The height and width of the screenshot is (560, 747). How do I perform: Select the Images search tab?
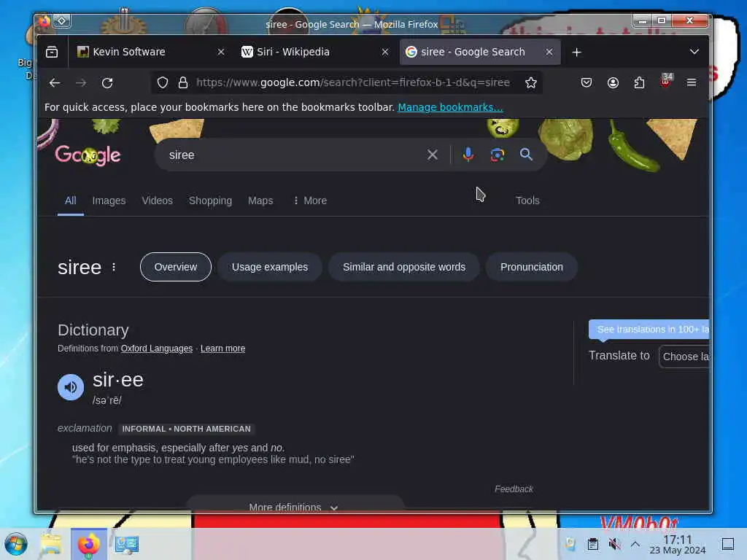[109, 201]
